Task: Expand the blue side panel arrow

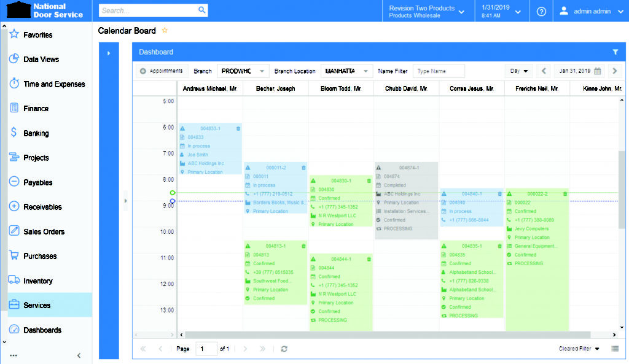Action: (x=109, y=53)
